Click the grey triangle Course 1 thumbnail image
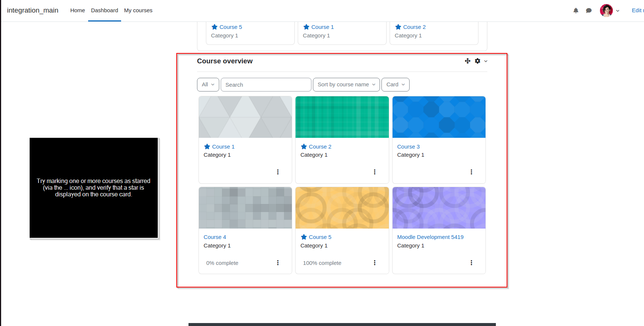This screenshot has height=326, width=644. click(x=245, y=117)
